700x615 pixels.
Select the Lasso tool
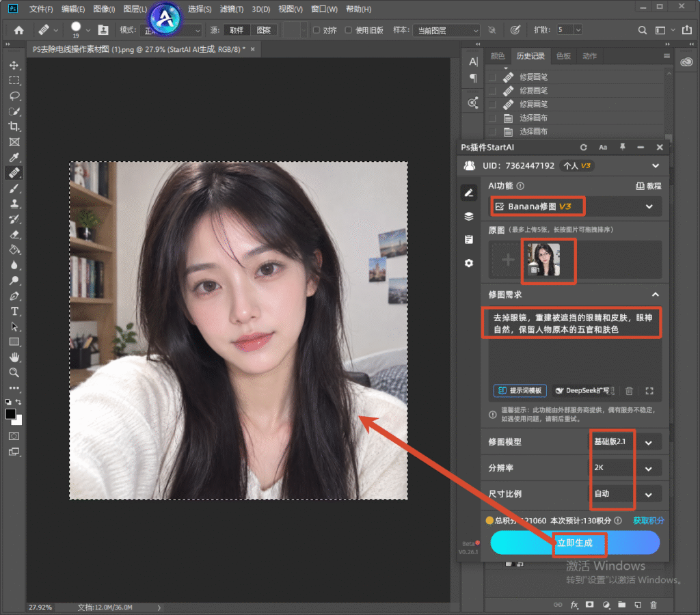pos(14,96)
